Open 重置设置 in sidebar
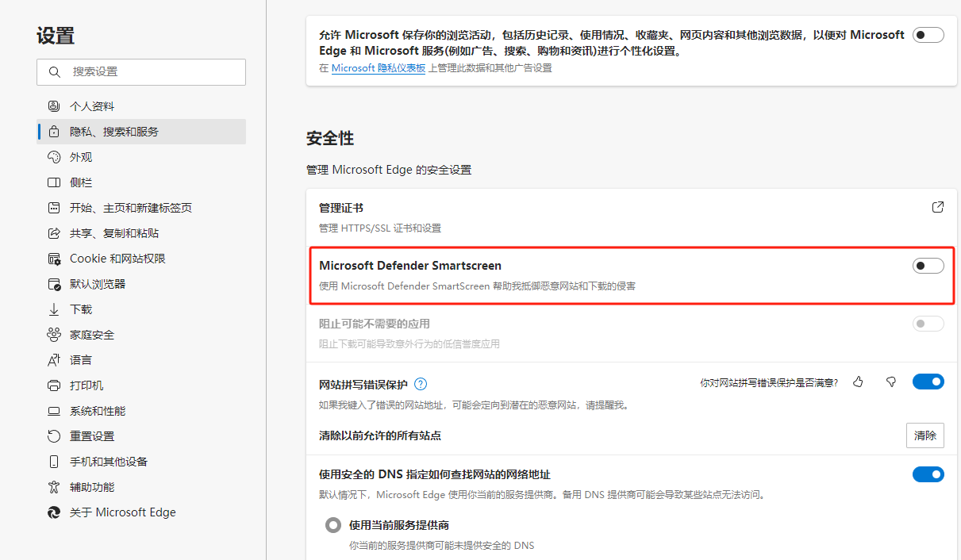This screenshot has height=560, width=961. click(141, 436)
